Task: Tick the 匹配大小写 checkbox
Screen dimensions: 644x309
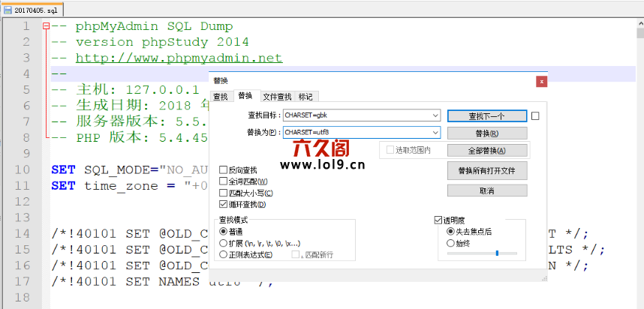Action: [223, 193]
